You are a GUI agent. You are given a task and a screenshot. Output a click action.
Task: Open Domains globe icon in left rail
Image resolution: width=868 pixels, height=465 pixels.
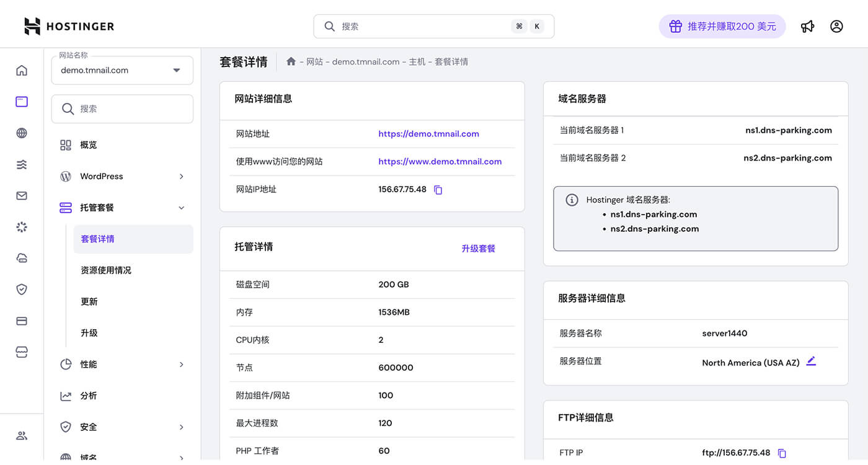pos(22,133)
